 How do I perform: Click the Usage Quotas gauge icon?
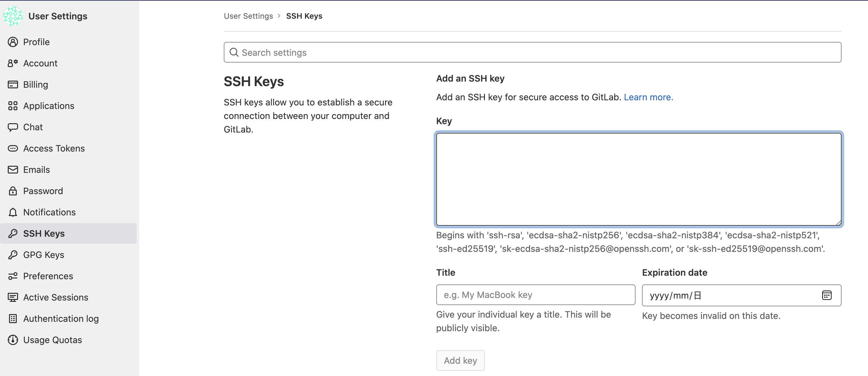coord(13,340)
